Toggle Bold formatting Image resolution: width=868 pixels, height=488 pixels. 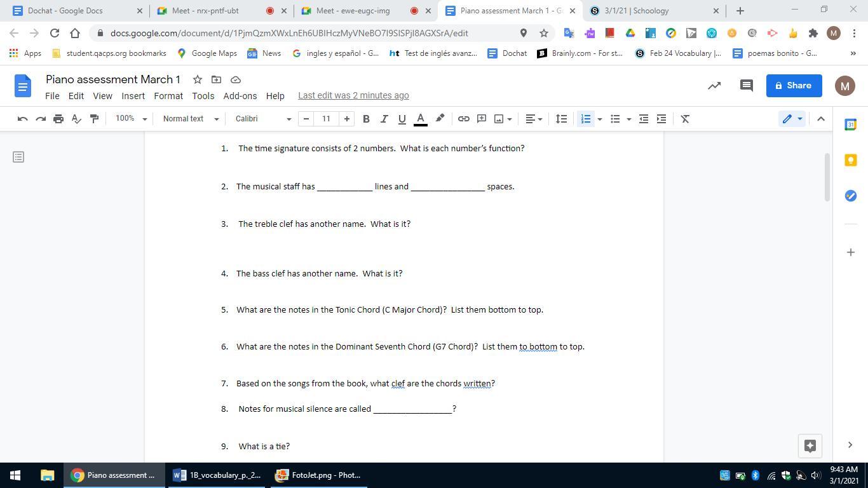click(366, 119)
